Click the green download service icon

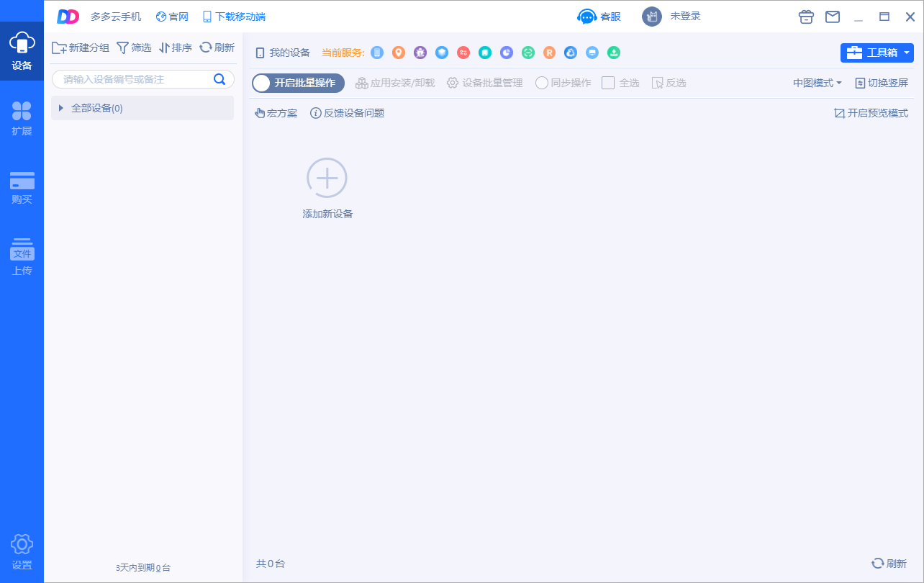coord(614,53)
